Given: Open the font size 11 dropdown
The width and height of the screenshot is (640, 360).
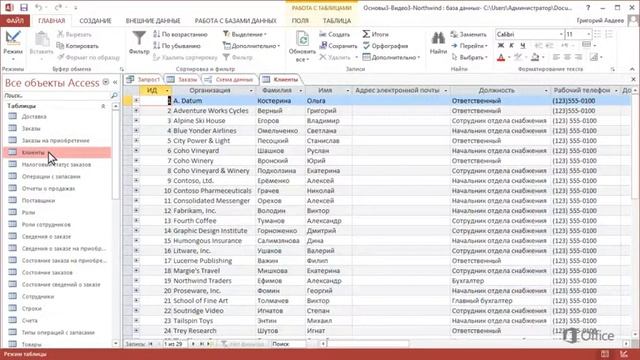Looking at the screenshot, I should point(588,34).
